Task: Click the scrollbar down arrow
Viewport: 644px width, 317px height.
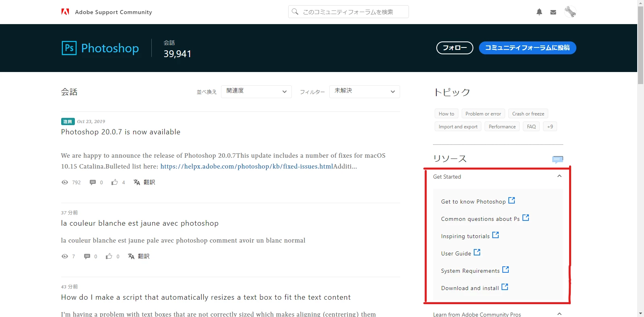Action: pyautogui.click(x=640, y=314)
